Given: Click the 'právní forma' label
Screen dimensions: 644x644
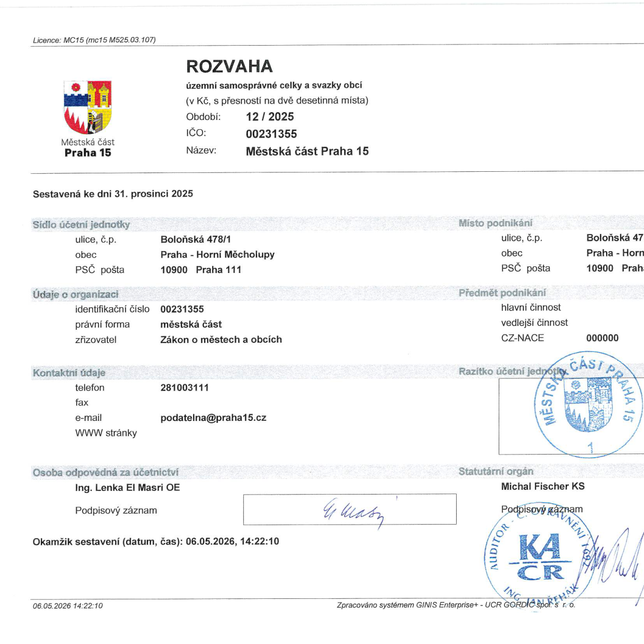Looking at the screenshot, I should (x=102, y=324).
